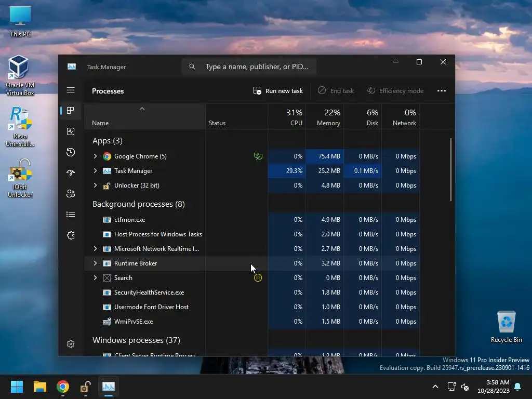This screenshot has height=399, width=532.
Task: Open Task Manager Settings gear icon
Action: [71, 344]
